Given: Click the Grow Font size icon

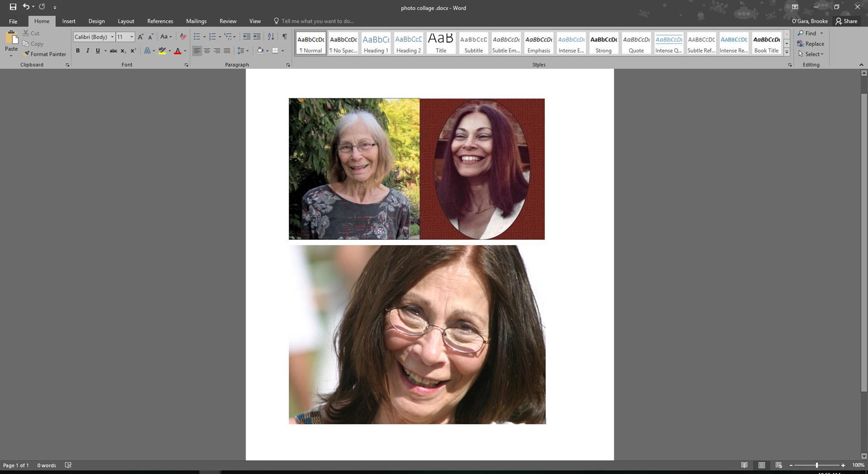Looking at the screenshot, I should (140, 37).
